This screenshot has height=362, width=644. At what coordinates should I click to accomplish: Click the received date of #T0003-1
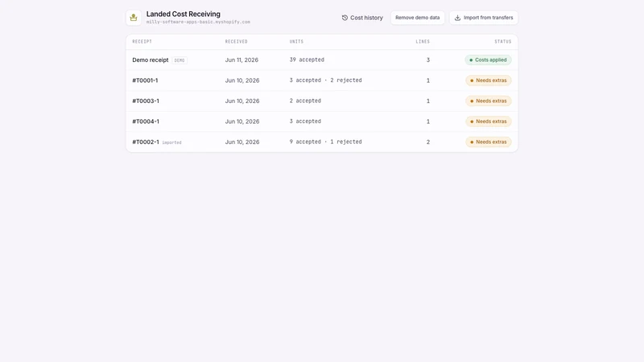(x=242, y=101)
